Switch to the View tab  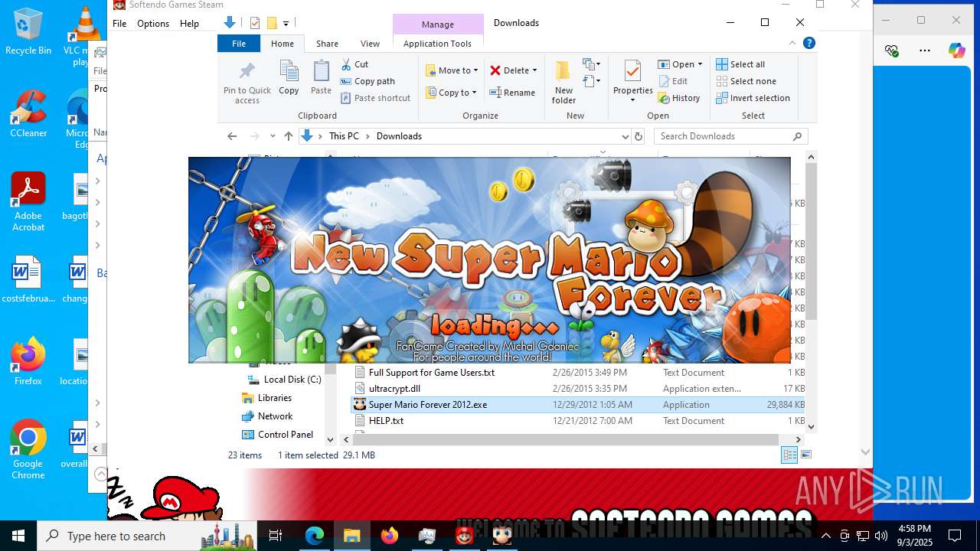(370, 44)
